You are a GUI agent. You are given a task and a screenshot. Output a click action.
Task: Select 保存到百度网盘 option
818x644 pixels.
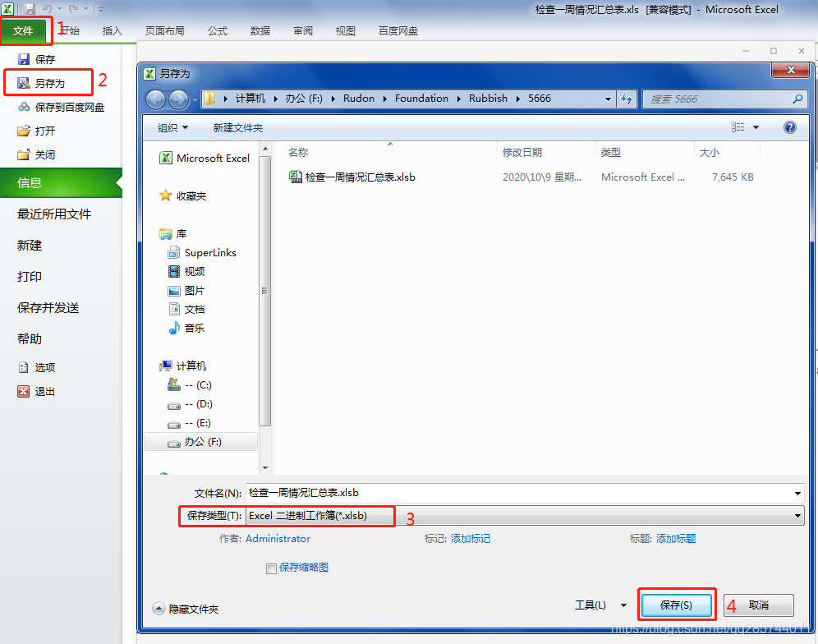tap(61, 107)
